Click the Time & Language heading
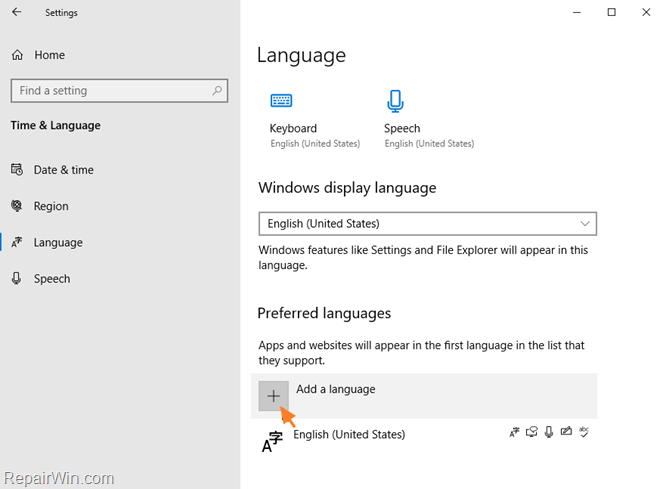660x489 pixels. coord(56,125)
